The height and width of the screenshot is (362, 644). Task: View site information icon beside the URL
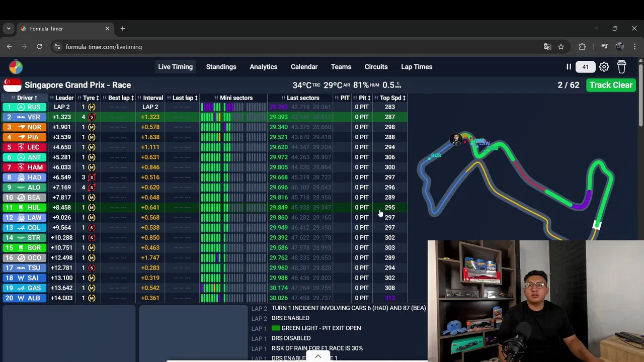click(x=57, y=47)
